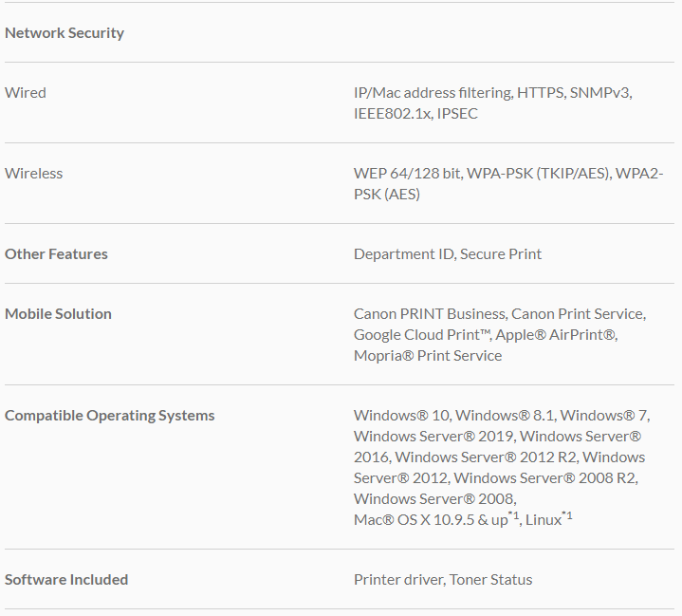Click the Windows Server 2008 line
Screen dimensions: 682x616
point(433,499)
